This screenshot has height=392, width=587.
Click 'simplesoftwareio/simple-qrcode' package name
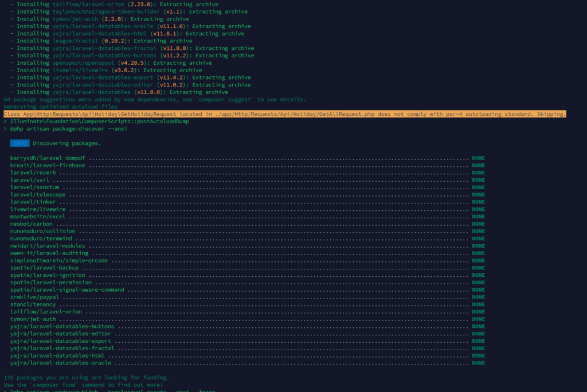pyautogui.click(x=59, y=260)
